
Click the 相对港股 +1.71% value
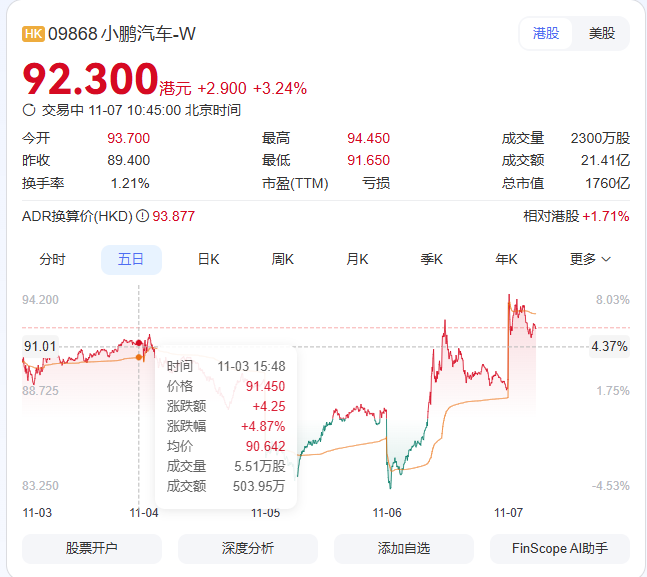[x=606, y=216]
